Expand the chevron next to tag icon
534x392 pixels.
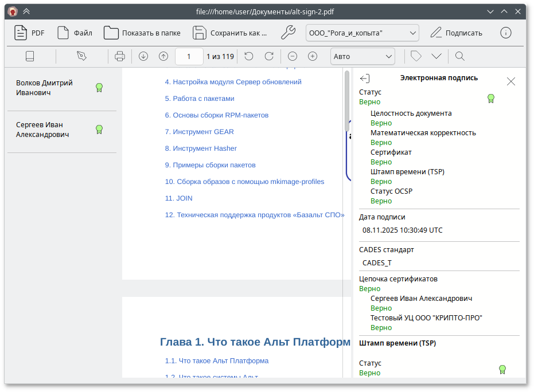click(436, 56)
